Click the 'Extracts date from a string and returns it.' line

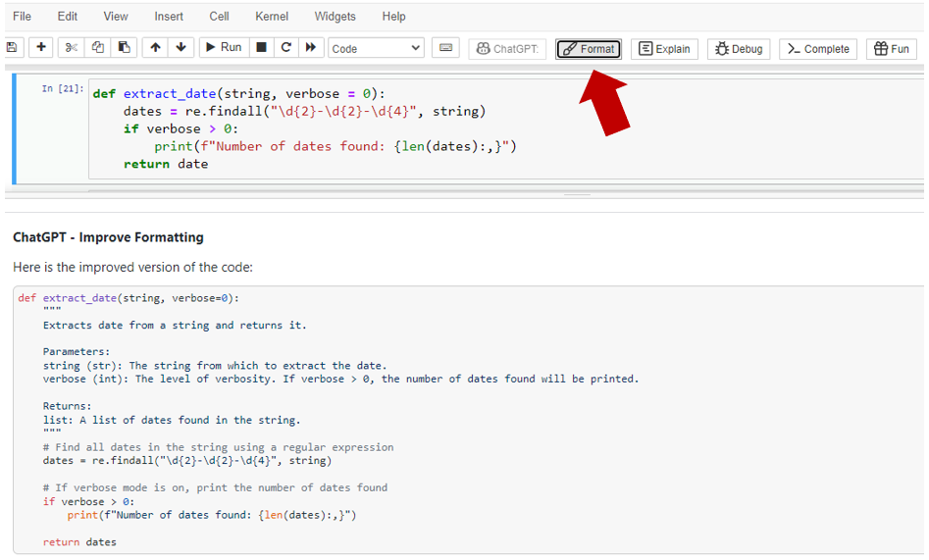tap(175, 326)
